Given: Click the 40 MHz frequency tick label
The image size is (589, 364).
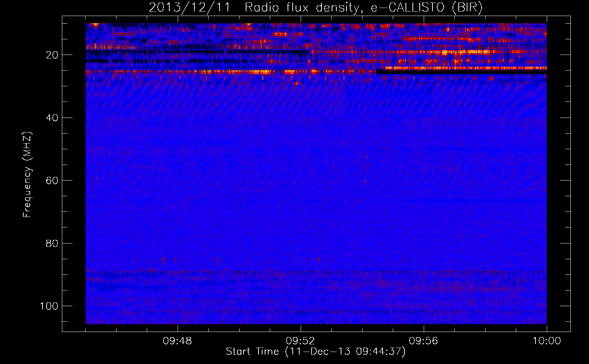Looking at the screenshot, I should [52, 118].
